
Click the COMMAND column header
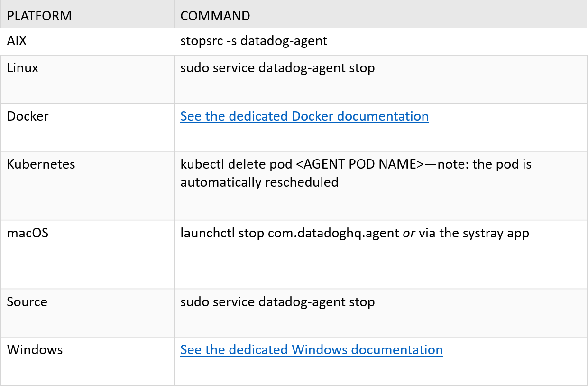215,16
